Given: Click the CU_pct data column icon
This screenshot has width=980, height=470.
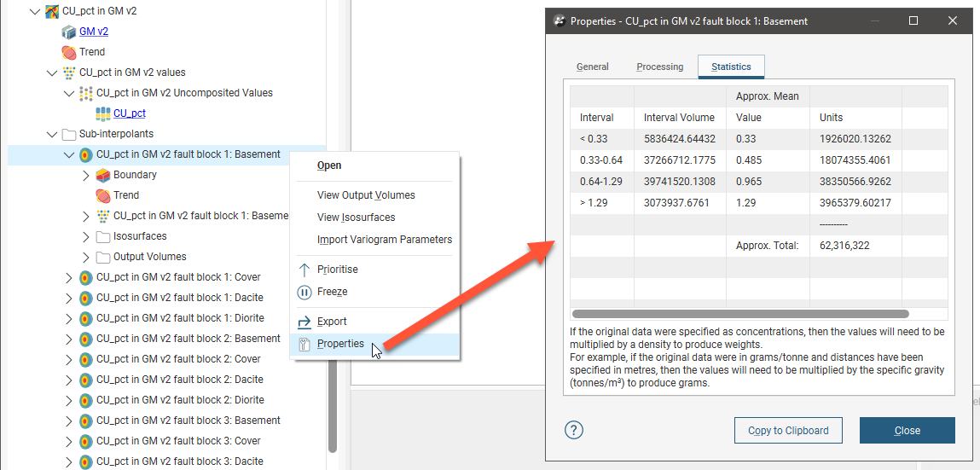Looking at the screenshot, I should [102, 113].
